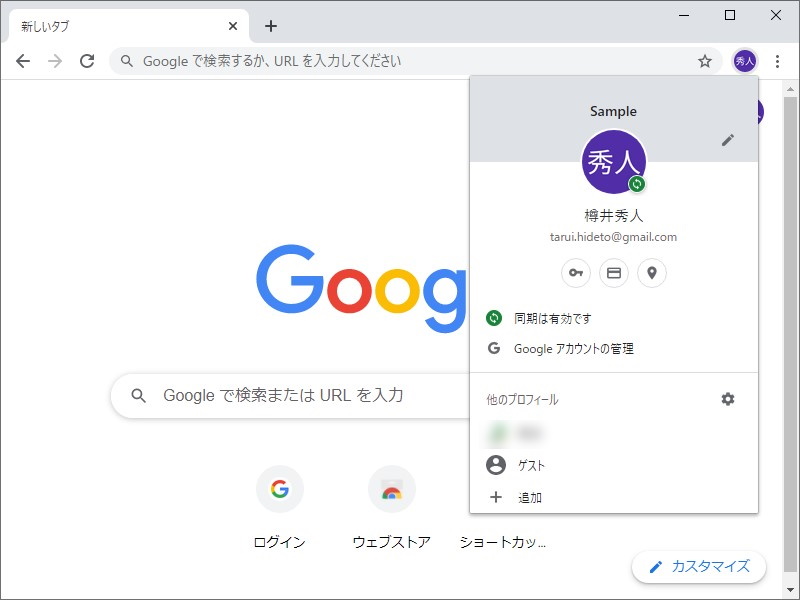The width and height of the screenshot is (800, 600).
Task: Click the 他のプロフィール section label
Action: pyautogui.click(x=522, y=399)
